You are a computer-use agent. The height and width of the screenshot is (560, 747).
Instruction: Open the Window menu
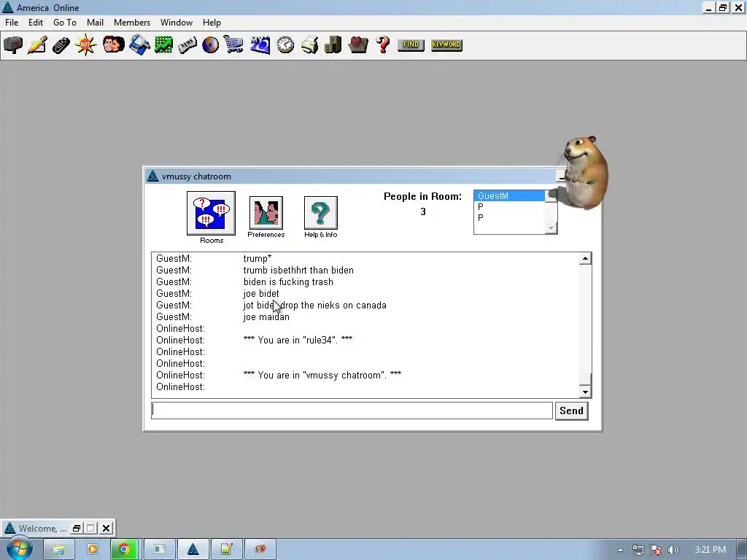point(177,23)
